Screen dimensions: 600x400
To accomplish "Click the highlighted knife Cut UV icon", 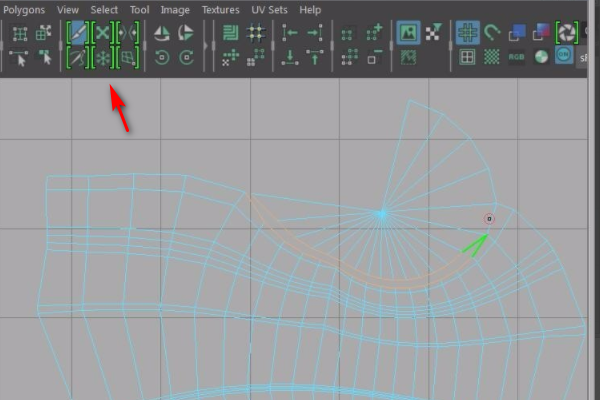I will (x=78, y=33).
